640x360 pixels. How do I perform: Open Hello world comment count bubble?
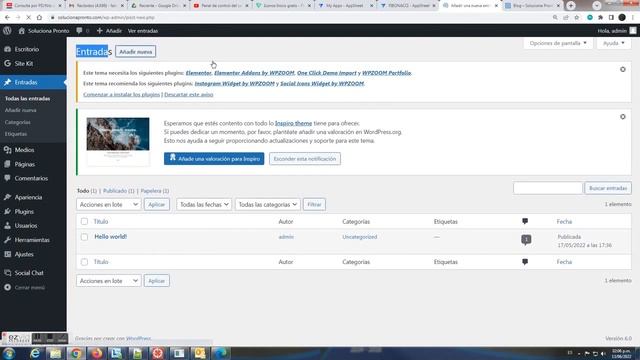point(526,240)
